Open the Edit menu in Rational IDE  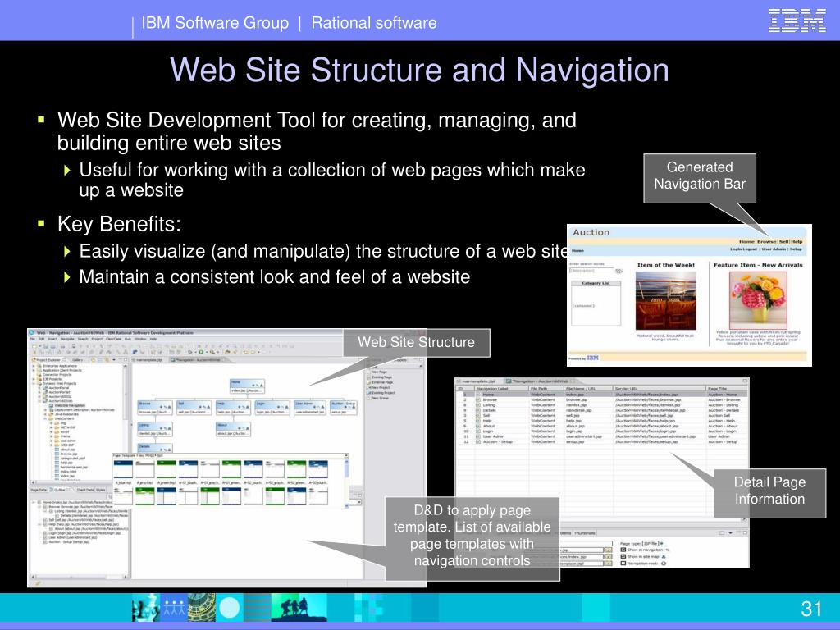point(41,339)
